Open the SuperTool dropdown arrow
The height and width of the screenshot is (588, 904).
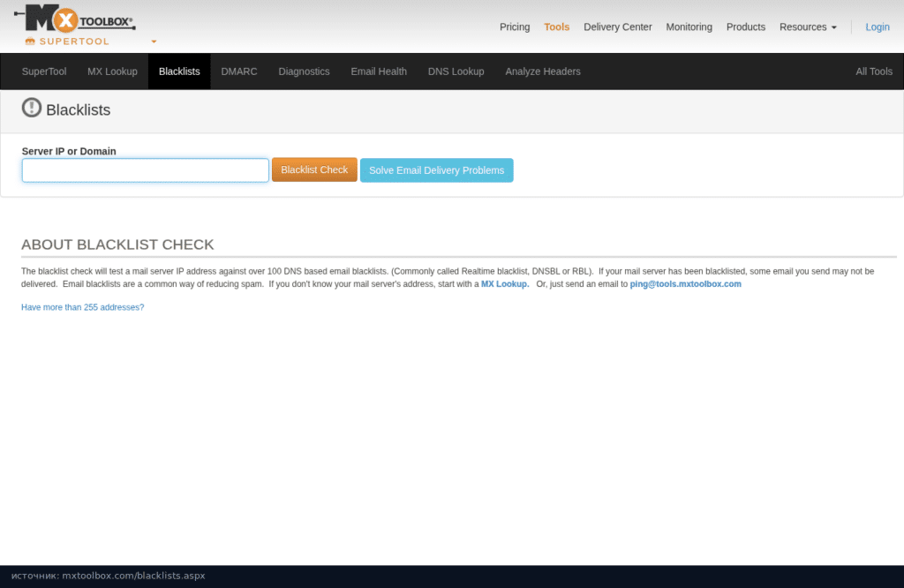(154, 41)
